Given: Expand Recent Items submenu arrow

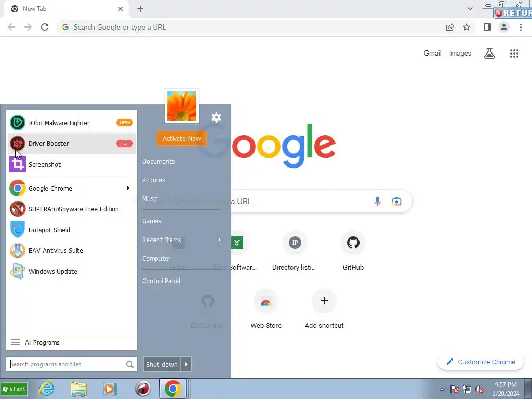Looking at the screenshot, I should tap(220, 240).
